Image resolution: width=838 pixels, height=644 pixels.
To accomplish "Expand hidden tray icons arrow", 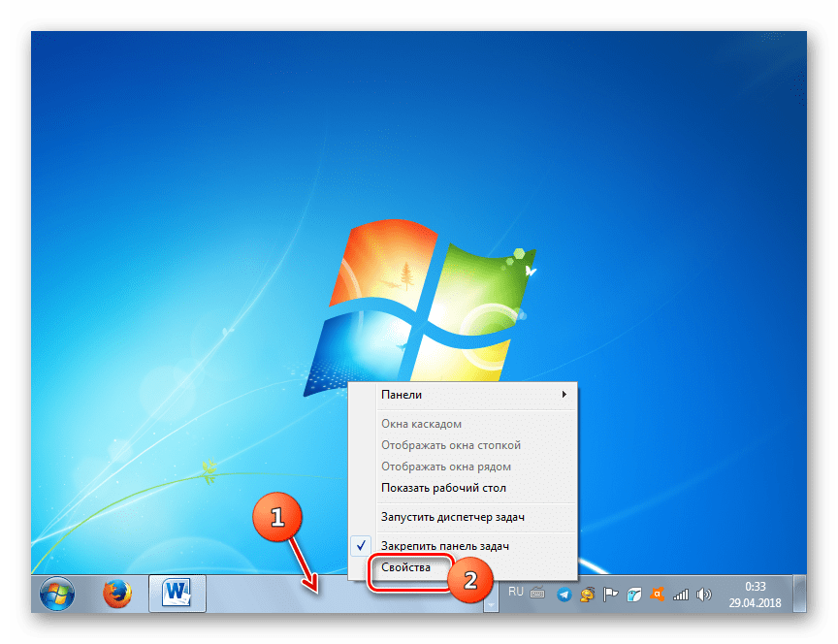I will point(491,604).
